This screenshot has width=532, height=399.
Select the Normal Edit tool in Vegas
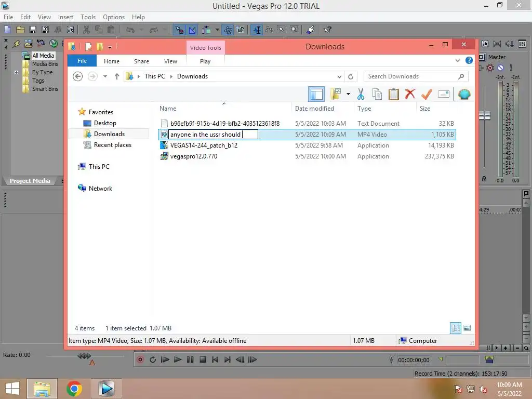[257, 30]
